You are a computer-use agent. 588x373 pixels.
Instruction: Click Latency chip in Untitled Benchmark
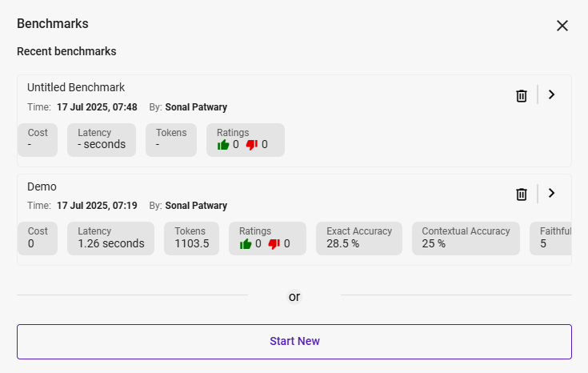(102, 139)
